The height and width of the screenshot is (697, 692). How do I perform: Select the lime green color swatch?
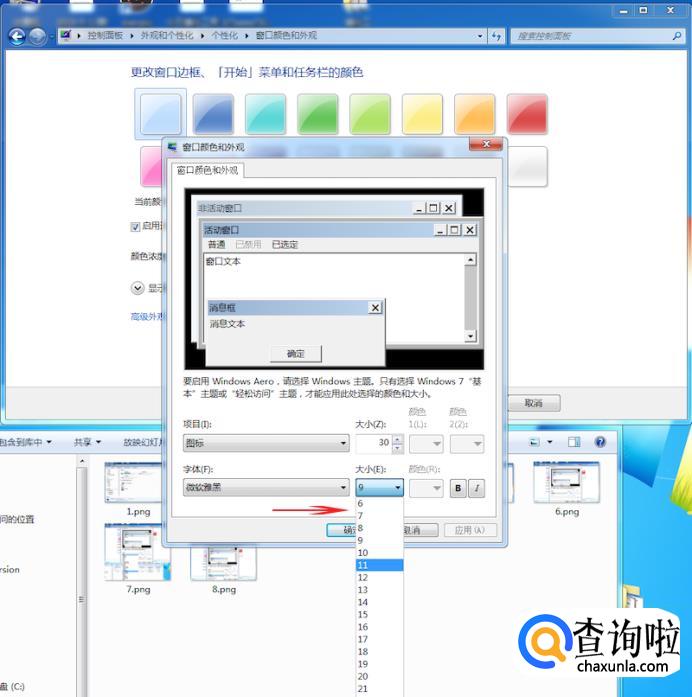[x=370, y=114]
